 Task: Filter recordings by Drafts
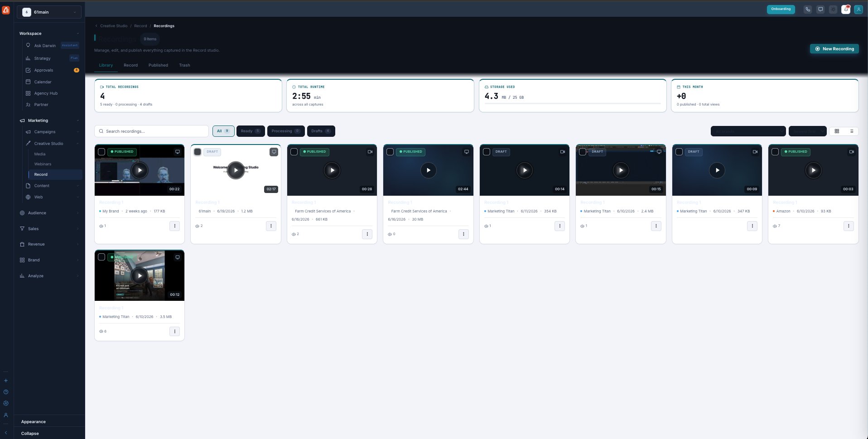321,131
